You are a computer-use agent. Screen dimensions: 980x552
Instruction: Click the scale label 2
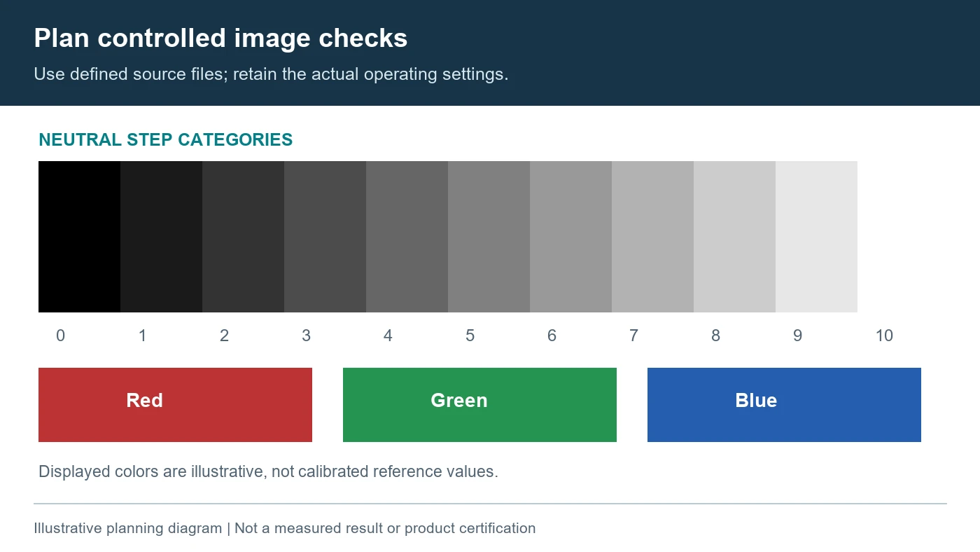tap(224, 336)
